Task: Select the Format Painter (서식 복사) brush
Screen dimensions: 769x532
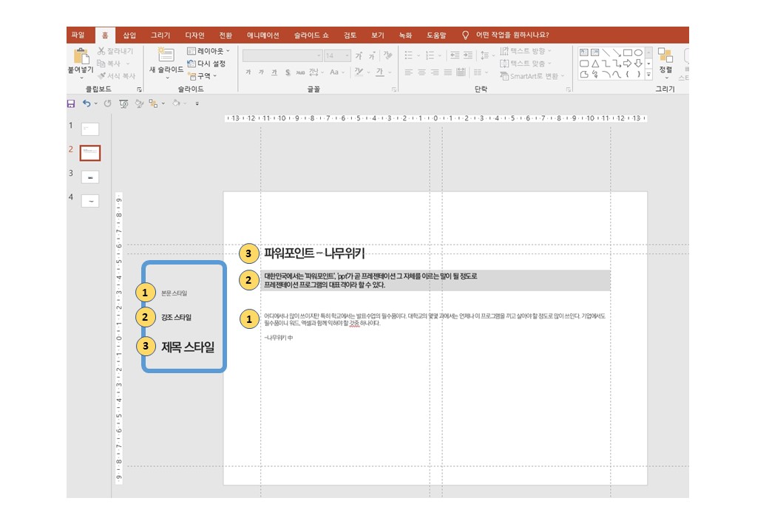Action: (116, 76)
